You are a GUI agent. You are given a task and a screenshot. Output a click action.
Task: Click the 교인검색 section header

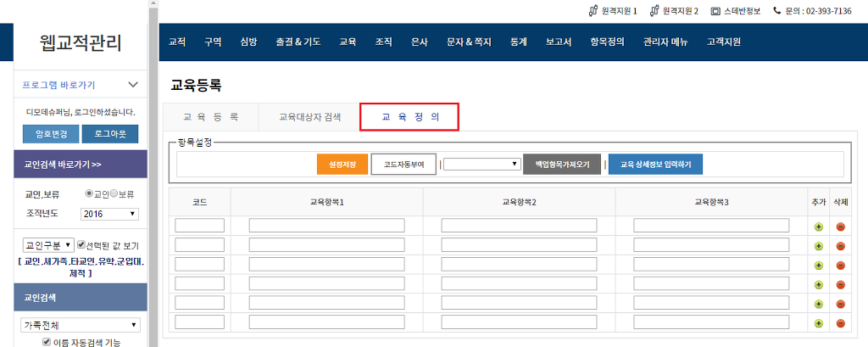coord(81,298)
